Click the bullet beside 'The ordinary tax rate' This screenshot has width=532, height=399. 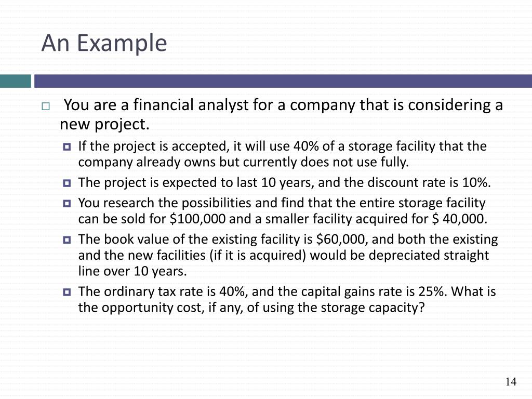67,292
